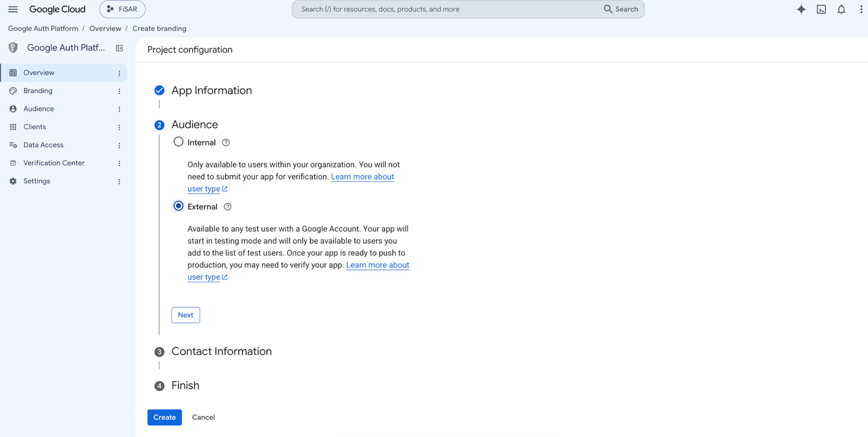This screenshot has height=437, width=868.
Task: Collapse the side panel using the pin icon
Action: pyautogui.click(x=119, y=48)
